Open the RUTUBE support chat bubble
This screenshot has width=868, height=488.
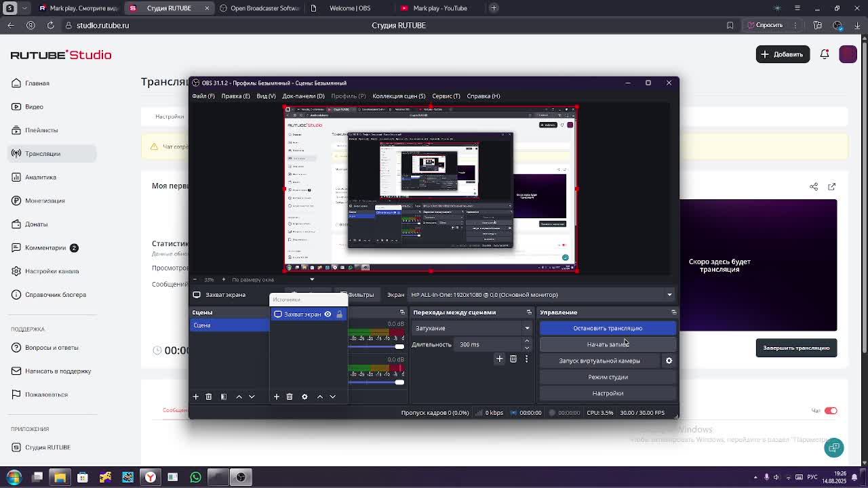pos(834,447)
